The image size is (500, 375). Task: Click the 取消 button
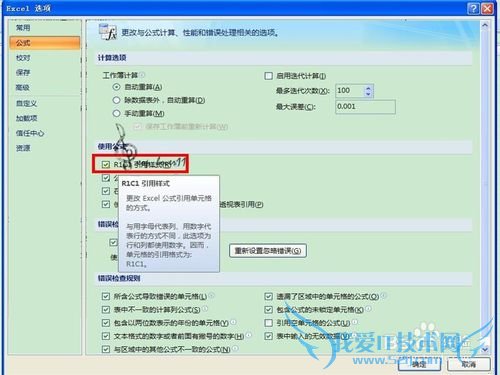click(x=469, y=364)
